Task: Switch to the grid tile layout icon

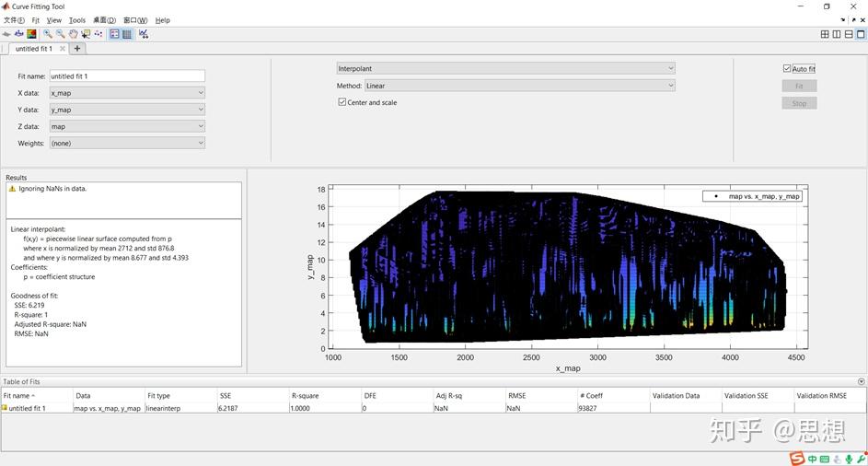Action: tap(825, 34)
